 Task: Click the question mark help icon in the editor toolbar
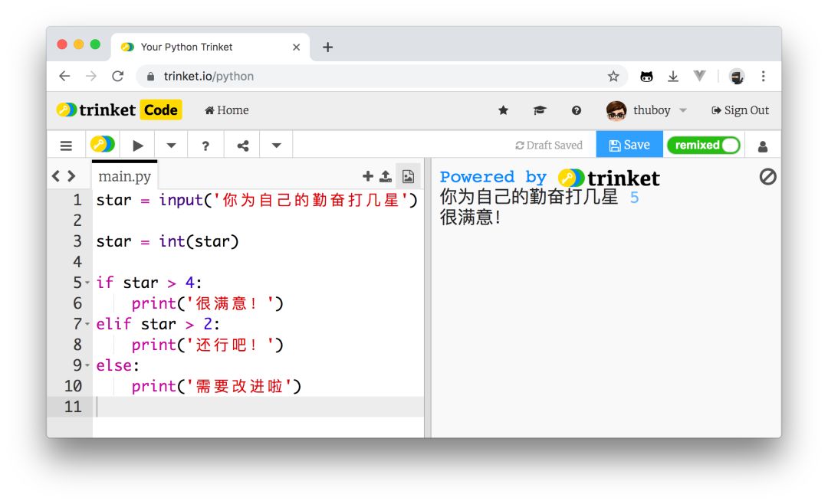click(x=205, y=146)
